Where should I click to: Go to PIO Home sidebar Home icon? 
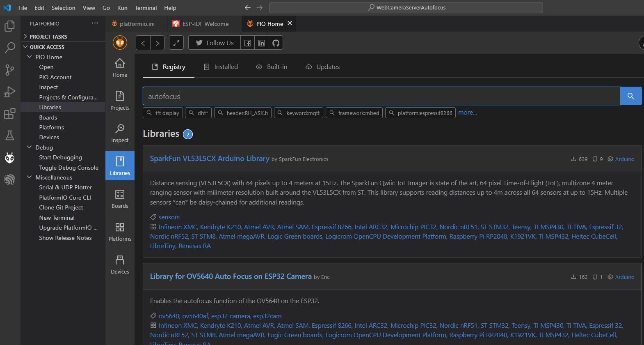(x=120, y=68)
